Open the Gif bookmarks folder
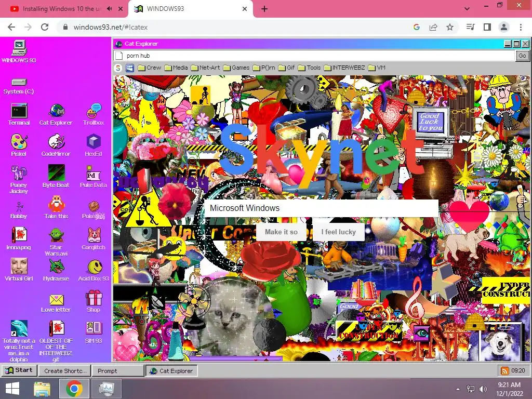The height and width of the screenshot is (399, 532). [287, 68]
